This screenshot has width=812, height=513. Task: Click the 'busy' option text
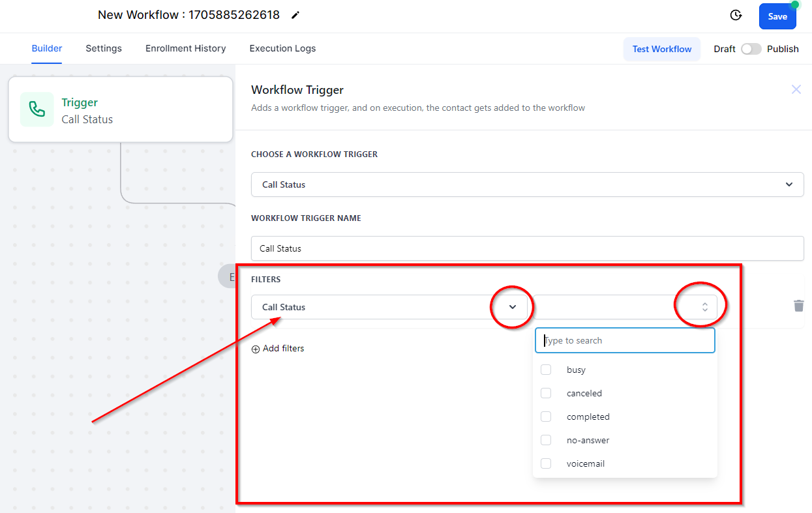point(576,370)
